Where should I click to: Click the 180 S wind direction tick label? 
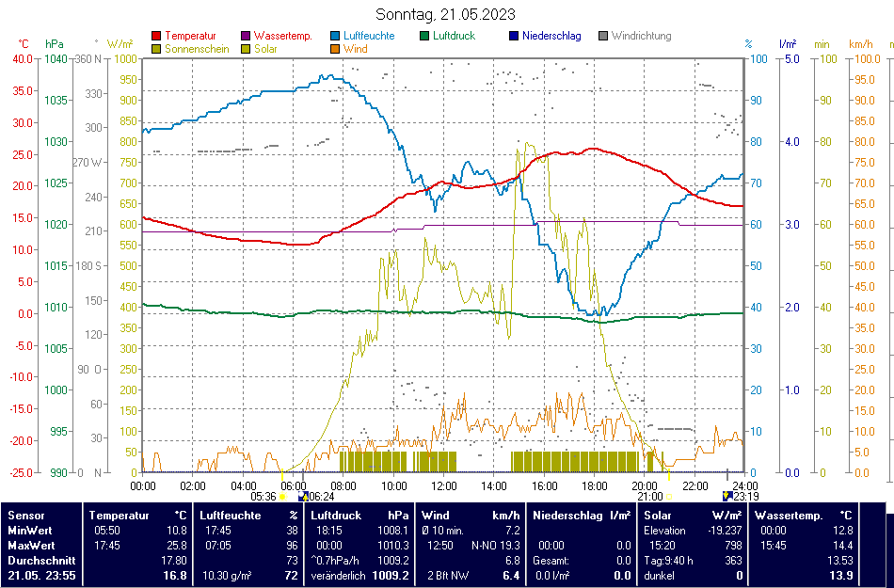coord(88,266)
